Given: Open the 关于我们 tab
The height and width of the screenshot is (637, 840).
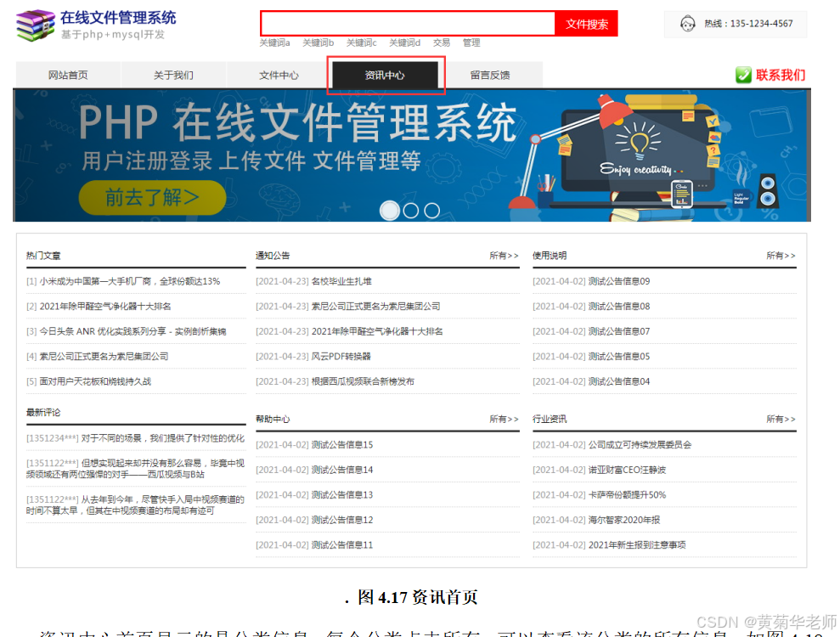Looking at the screenshot, I should [172, 75].
